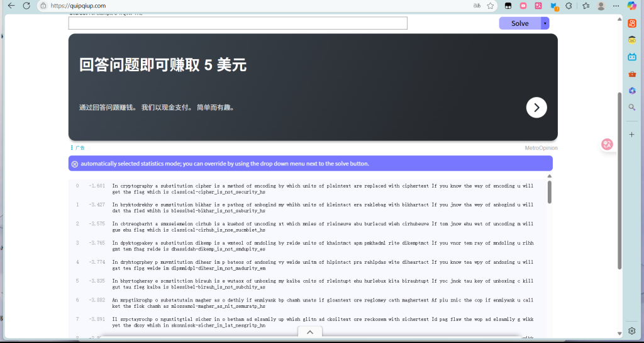Image resolution: width=644 pixels, height=343 pixels.
Task: Open the ad info icon labeled 广告
Action: coord(78,148)
